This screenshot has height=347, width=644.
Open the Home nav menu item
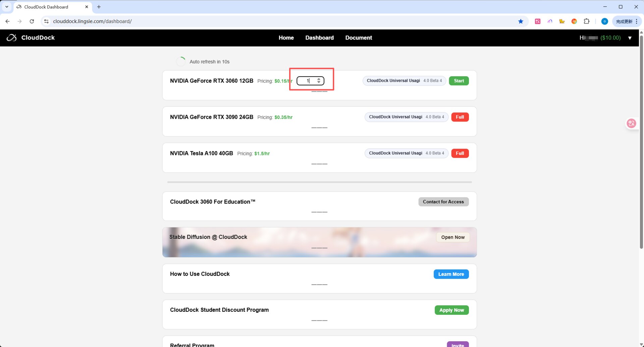[286, 38]
